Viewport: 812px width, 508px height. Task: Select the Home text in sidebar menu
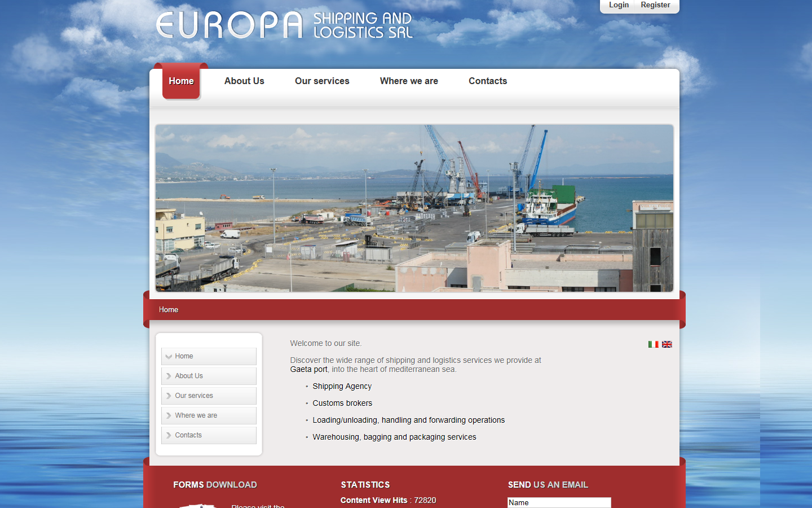[x=184, y=356]
